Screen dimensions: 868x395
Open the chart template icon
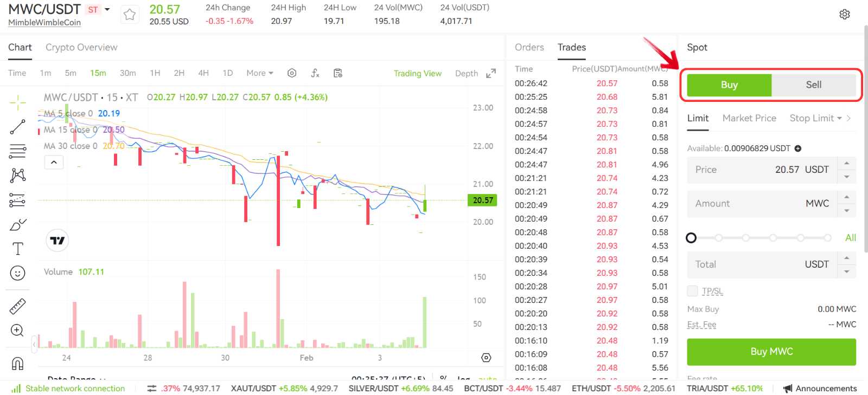click(338, 73)
